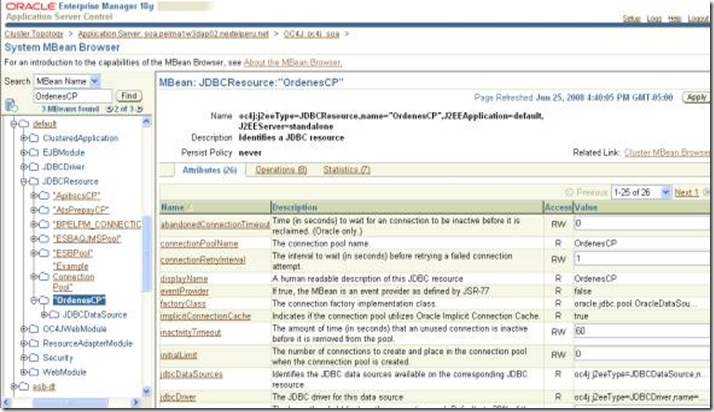Collapse the JDBCResource node
Image resolution: width=714 pixels, height=412 pixels.
24,181
